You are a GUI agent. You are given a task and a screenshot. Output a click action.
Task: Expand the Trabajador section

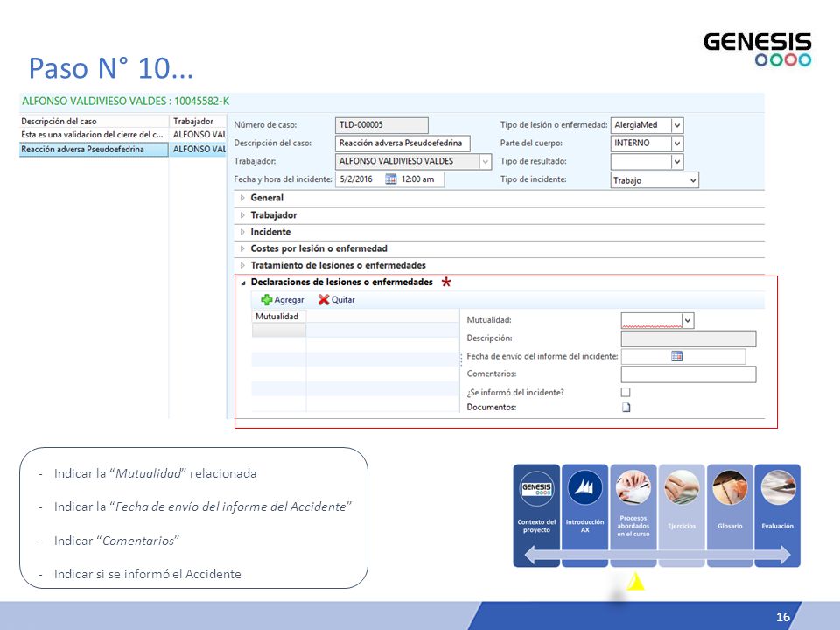point(242,215)
